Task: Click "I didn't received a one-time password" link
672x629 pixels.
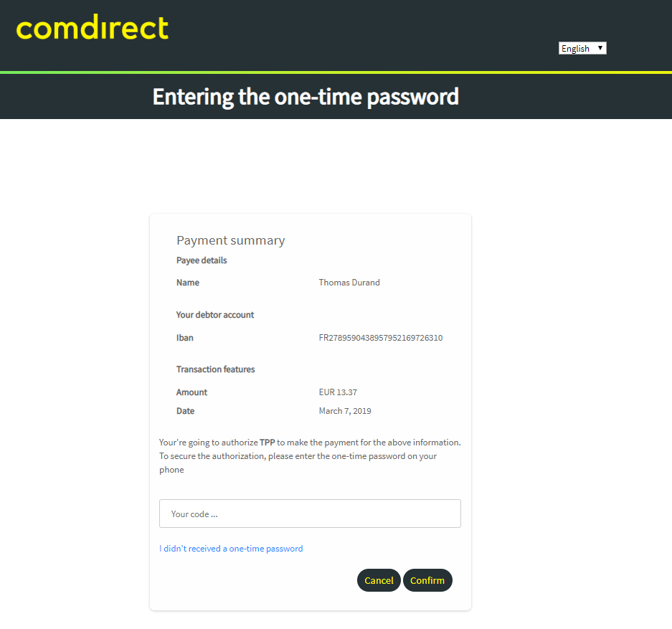Action: [231, 549]
